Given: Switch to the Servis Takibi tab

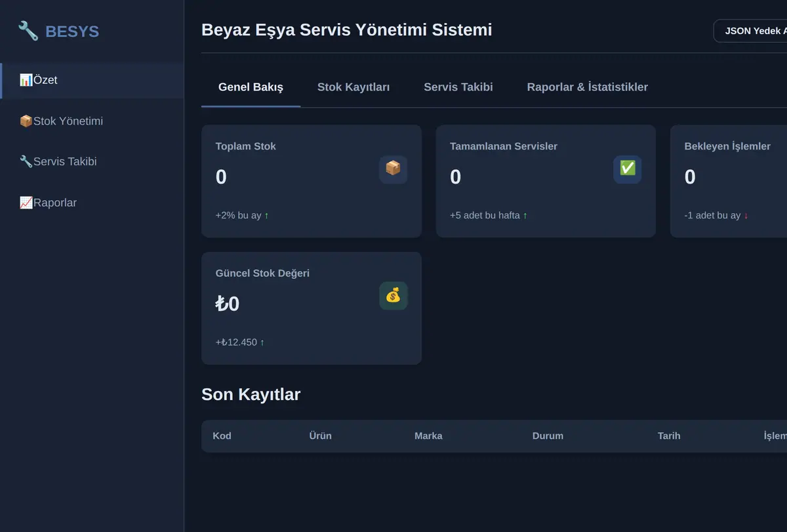Looking at the screenshot, I should [x=458, y=87].
